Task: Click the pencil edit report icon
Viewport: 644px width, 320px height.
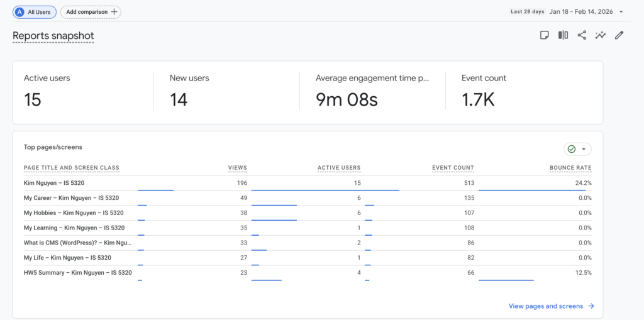Action: [619, 35]
